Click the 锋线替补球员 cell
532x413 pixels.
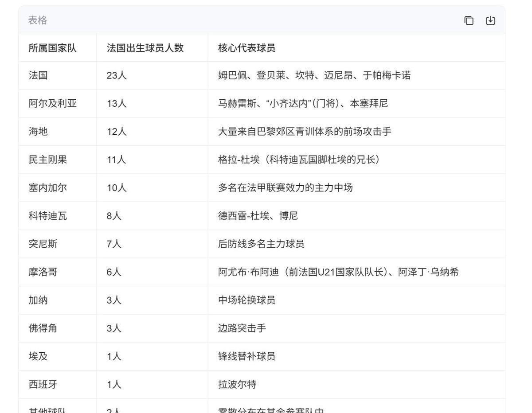pos(356,356)
